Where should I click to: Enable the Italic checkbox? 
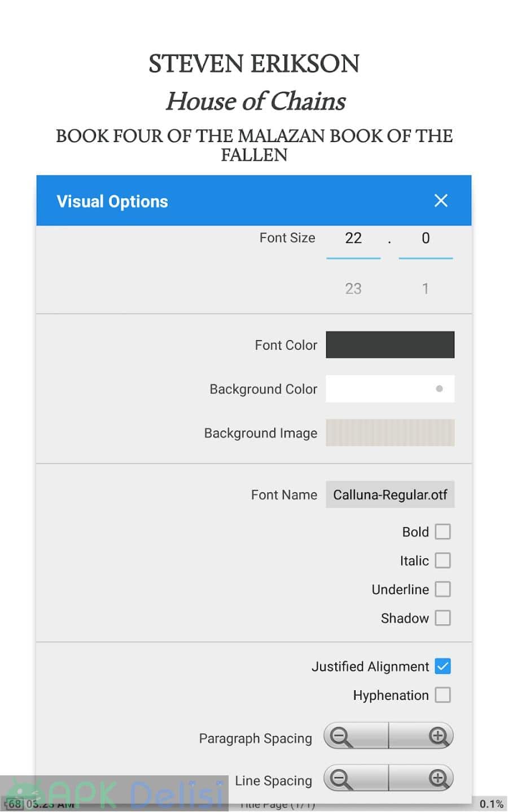(x=443, y=561)
